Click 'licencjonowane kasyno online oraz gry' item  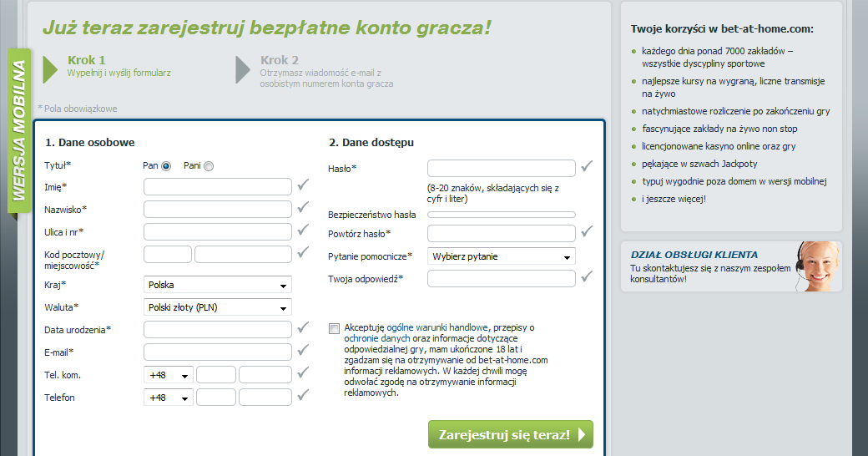[x=719, y=146]
